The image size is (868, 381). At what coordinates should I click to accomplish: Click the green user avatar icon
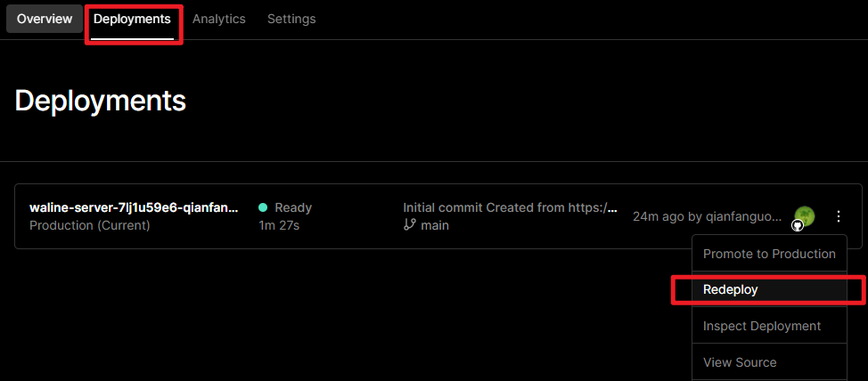pos(804,215)
